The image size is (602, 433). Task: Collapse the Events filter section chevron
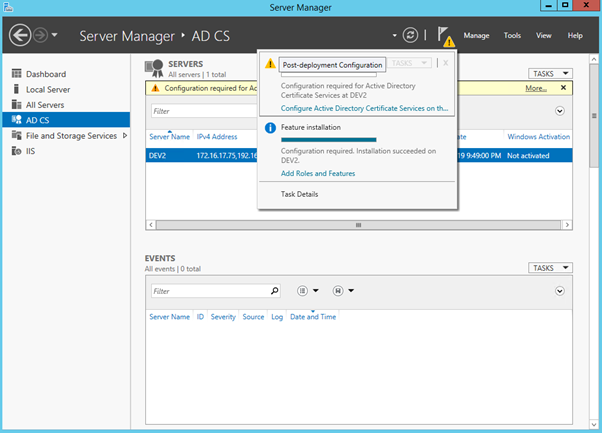(559, 290)
